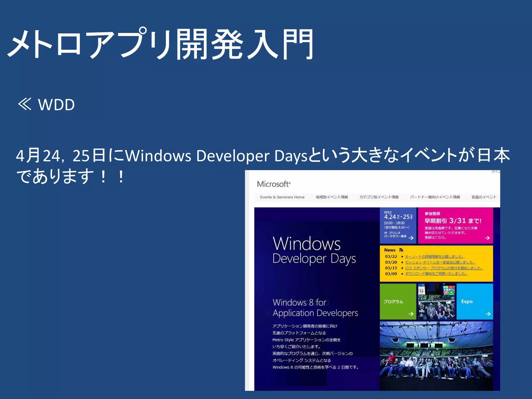Viewport: 532px width, 399px height.
Task: Click the 10:00 - 18:00 time text
Action: point(394,223)
